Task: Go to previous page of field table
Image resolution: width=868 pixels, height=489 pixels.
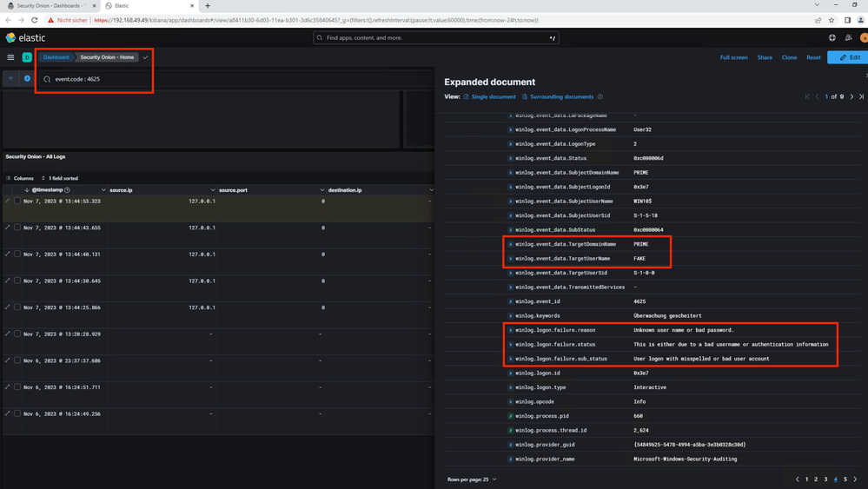Action: [797, 479]
